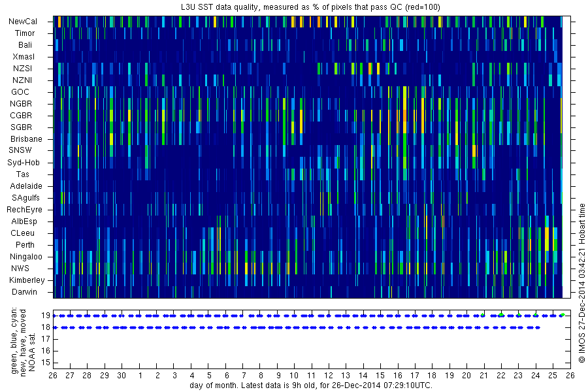Select the Adelaide region label
Viewport: 588px width, 392px height.
coord(26,186)
